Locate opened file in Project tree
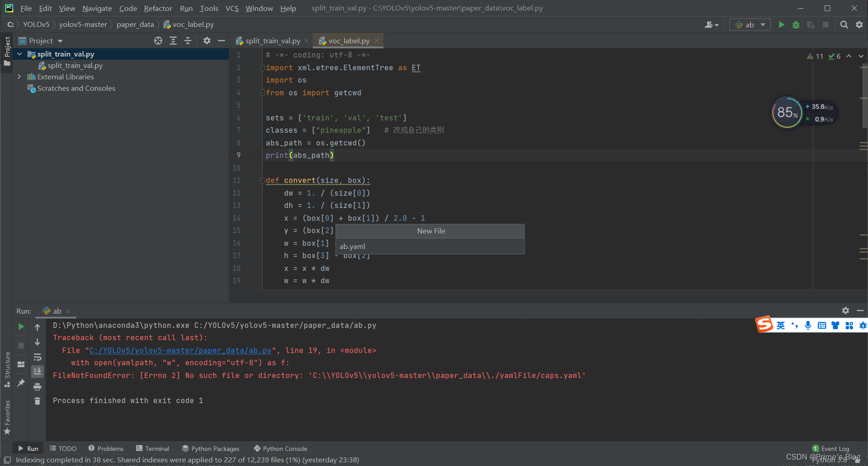This screenshot has height=466, width=868. click(158, 41)
